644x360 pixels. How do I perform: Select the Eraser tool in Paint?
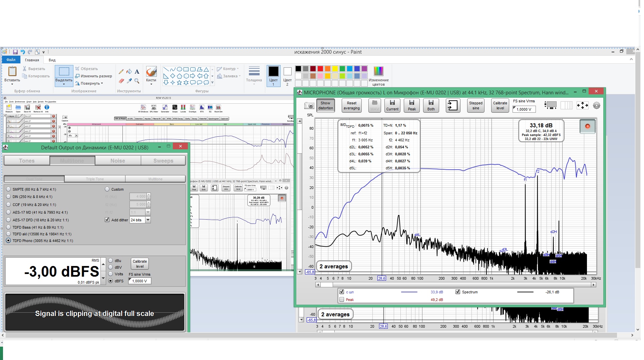click(x=121, y=81)
